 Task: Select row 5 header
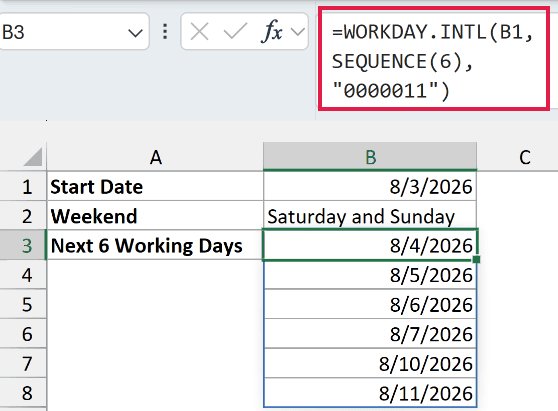[x=23, y=304]
